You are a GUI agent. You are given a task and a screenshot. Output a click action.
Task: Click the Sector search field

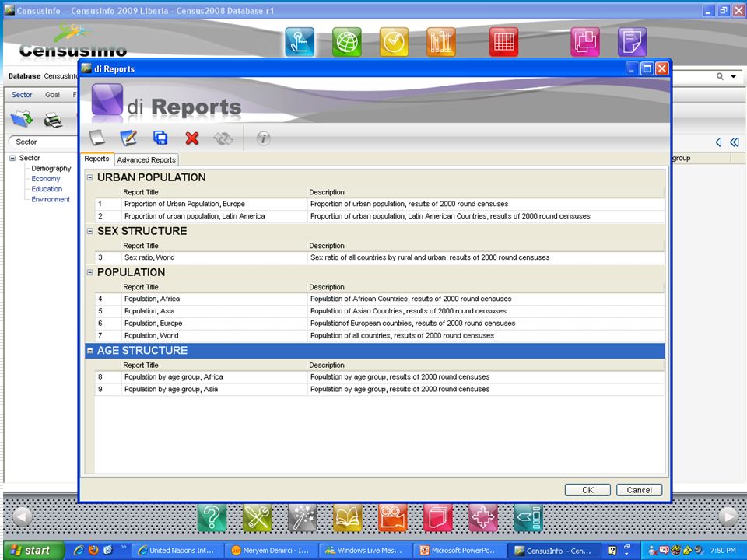[x=43, y=142]
